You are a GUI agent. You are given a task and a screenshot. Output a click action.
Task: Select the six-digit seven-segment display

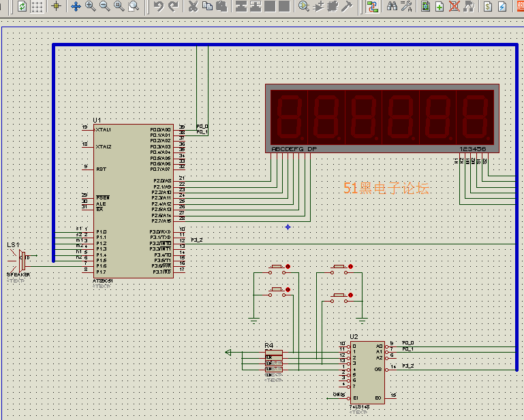coord(382,118)
